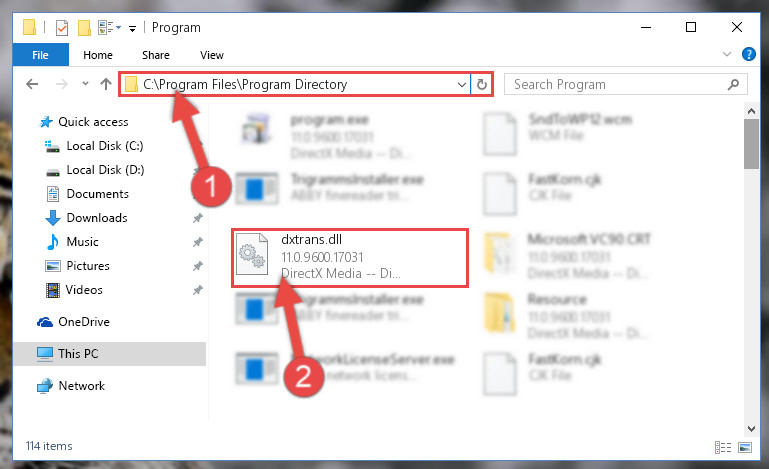
Task: Select Network in navigation pane
Action: click(x=81, y=386)
